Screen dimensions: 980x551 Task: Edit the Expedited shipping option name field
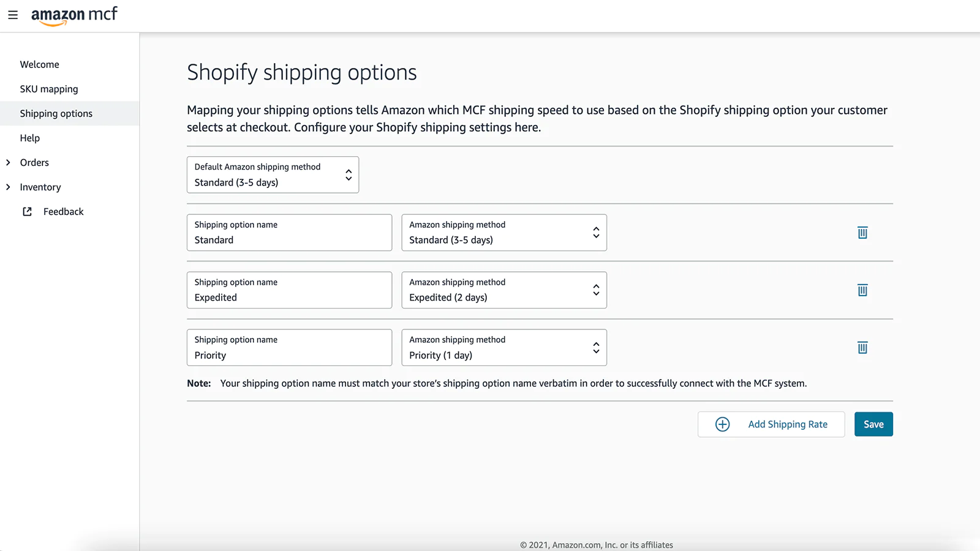click(289, 290)
